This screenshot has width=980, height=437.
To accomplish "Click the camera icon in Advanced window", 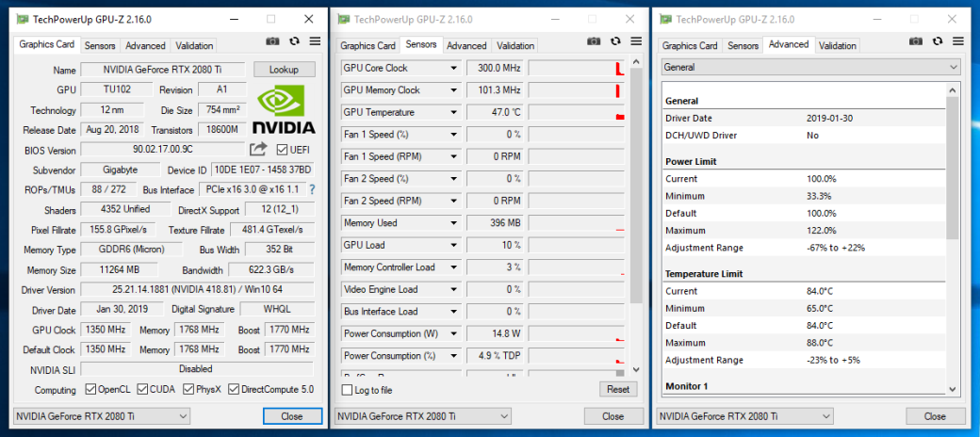I will 916,41.
